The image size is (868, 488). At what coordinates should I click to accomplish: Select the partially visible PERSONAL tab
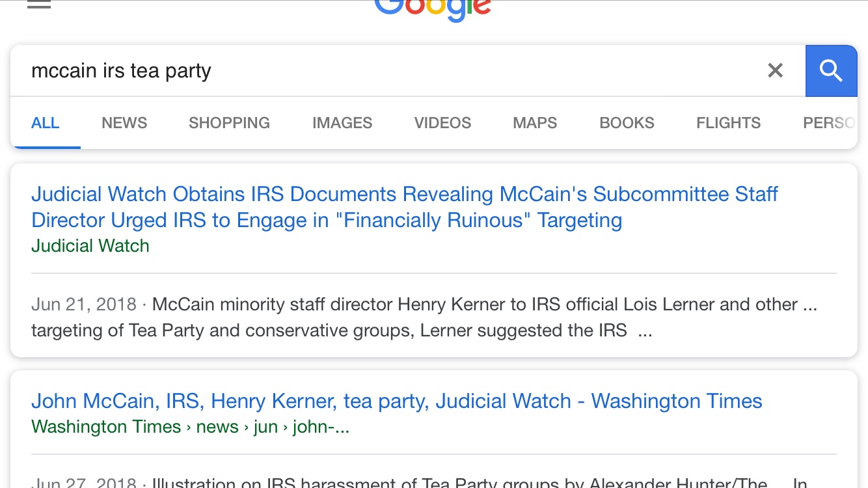[x=829, y=123]
